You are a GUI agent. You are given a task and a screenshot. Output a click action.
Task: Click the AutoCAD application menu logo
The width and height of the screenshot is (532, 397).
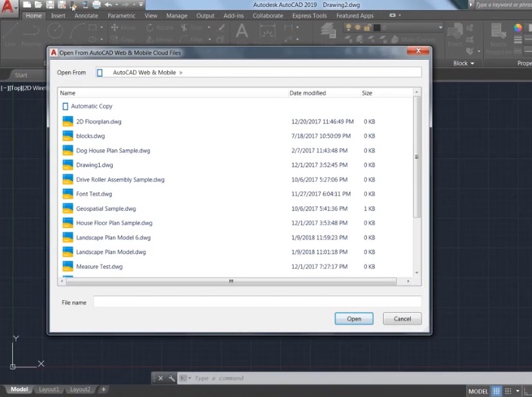pos(8,7)
